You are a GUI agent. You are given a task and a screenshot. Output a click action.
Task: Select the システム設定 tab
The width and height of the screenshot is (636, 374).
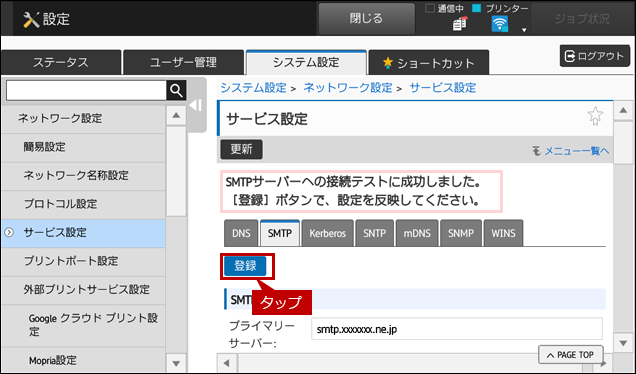306,62
